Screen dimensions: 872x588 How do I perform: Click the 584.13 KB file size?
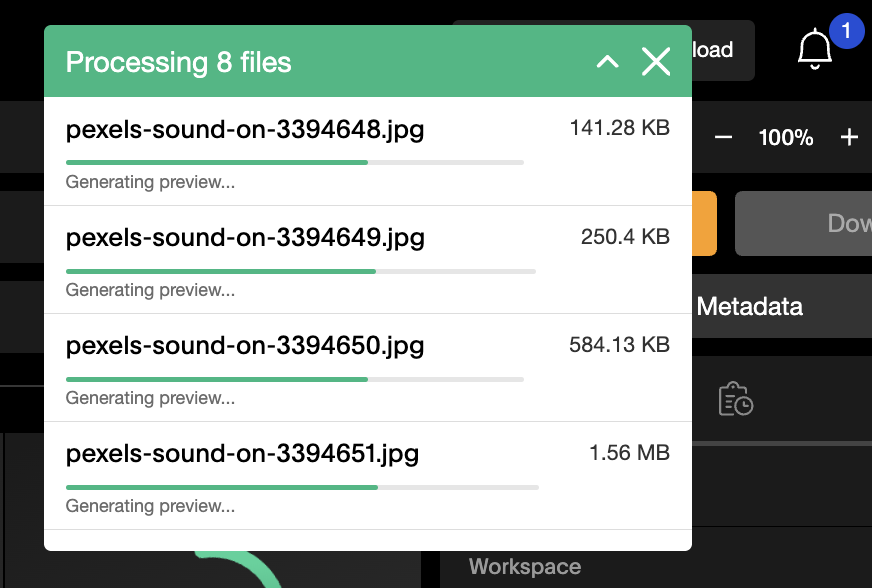[619, 345]
